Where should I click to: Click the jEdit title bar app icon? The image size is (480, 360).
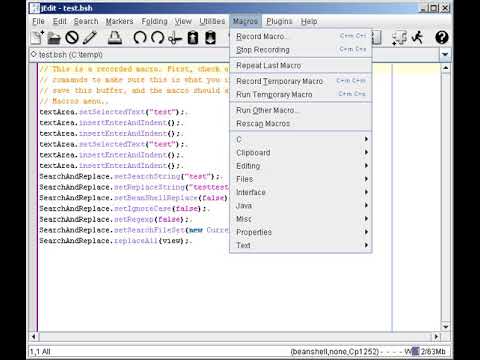click(34, 8)
